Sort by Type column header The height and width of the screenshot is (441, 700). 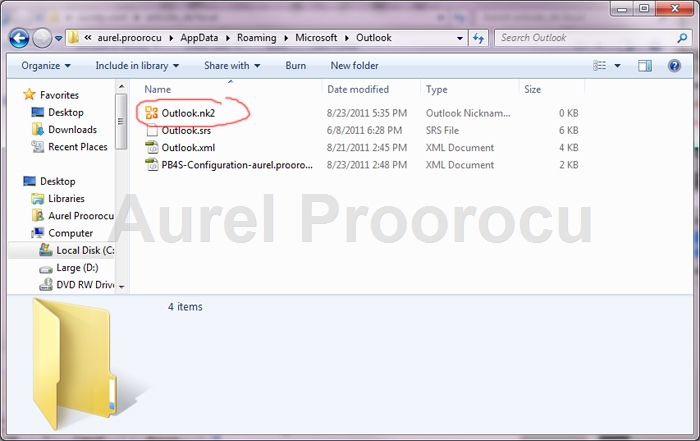click(x=437, y=89)
